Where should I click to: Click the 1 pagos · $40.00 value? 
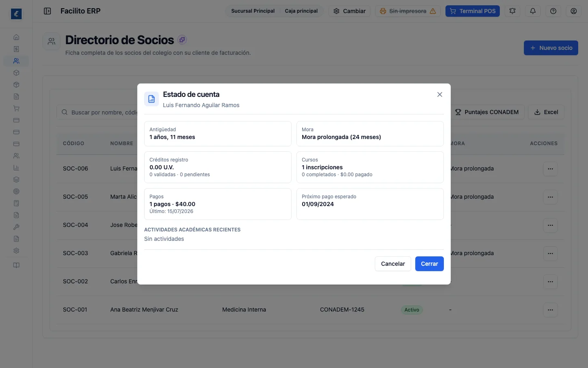tap(172, 204)
